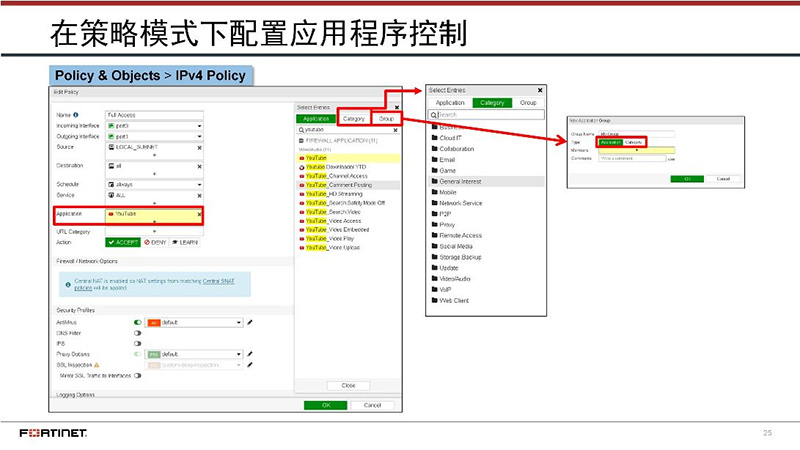This screenshot has width=800, height=450.
Task: Toggle the Proxy Options switch
Action: [x=137, y=354]
